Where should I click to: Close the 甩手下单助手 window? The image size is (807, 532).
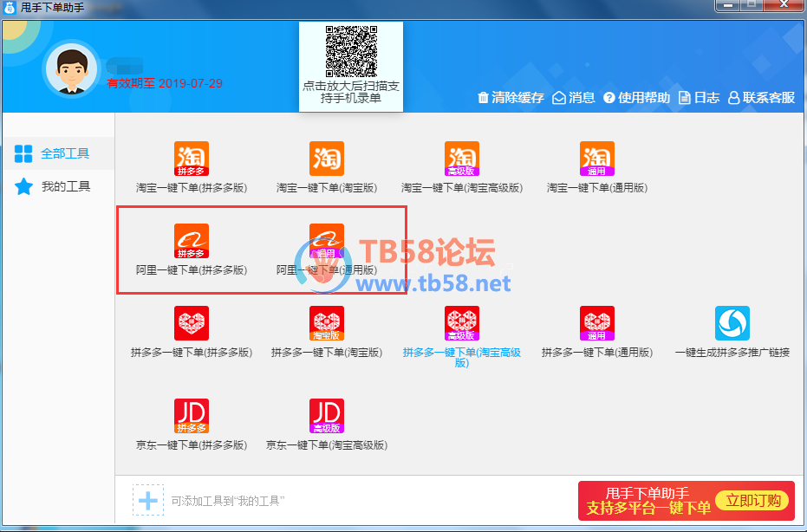coord(784,5)
